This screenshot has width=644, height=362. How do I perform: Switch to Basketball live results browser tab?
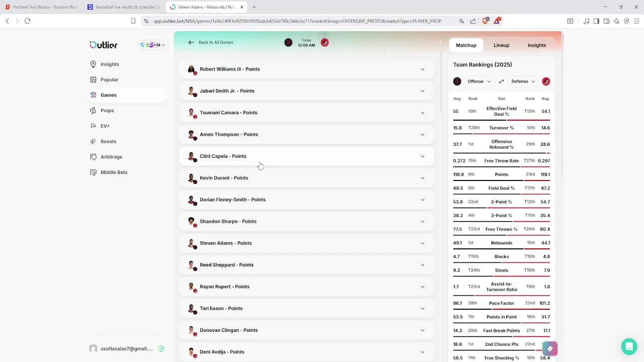click(x=124, y=7)
